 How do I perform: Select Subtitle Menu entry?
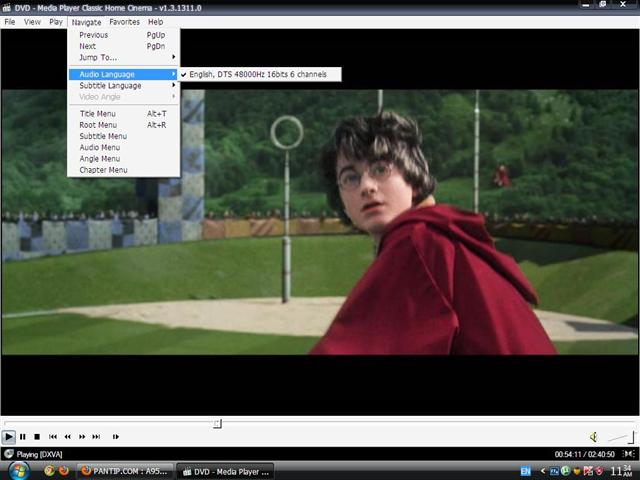(x=124, y=136)
